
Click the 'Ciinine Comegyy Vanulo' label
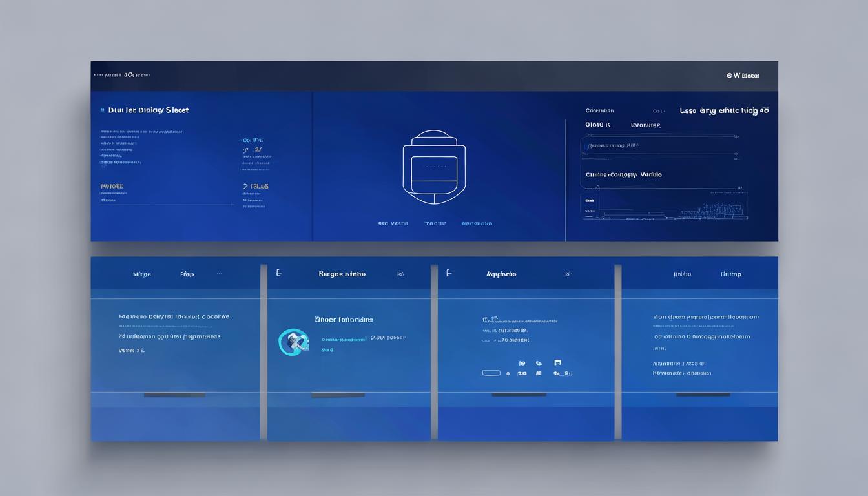click(x=624, y=174)
